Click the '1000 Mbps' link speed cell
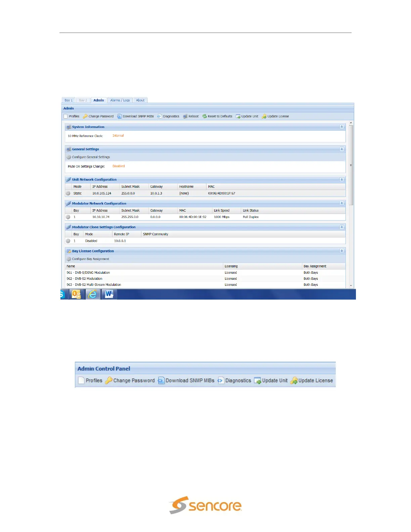 pyautogui.click(x=222, y=217)
